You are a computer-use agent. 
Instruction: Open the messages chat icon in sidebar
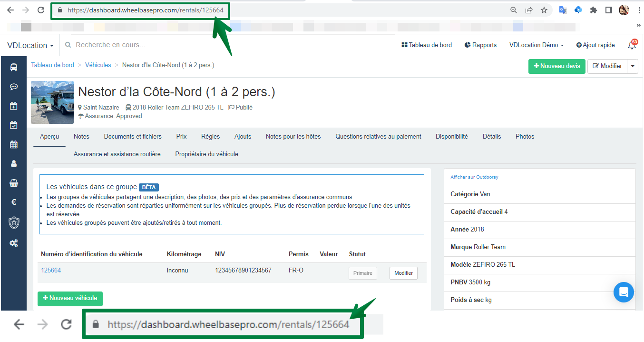pyautogui.click(x=14, y=87)
